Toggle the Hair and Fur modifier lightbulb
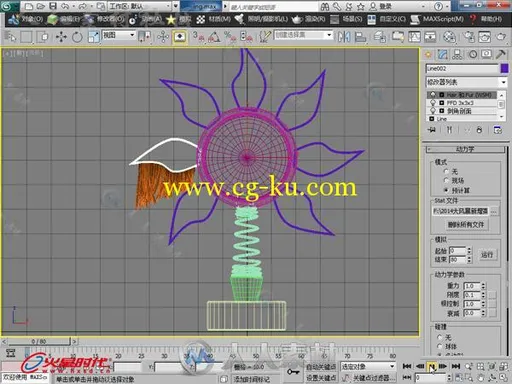Image resolution: width=512 pixels, height=384 pixels. (433, 95)
